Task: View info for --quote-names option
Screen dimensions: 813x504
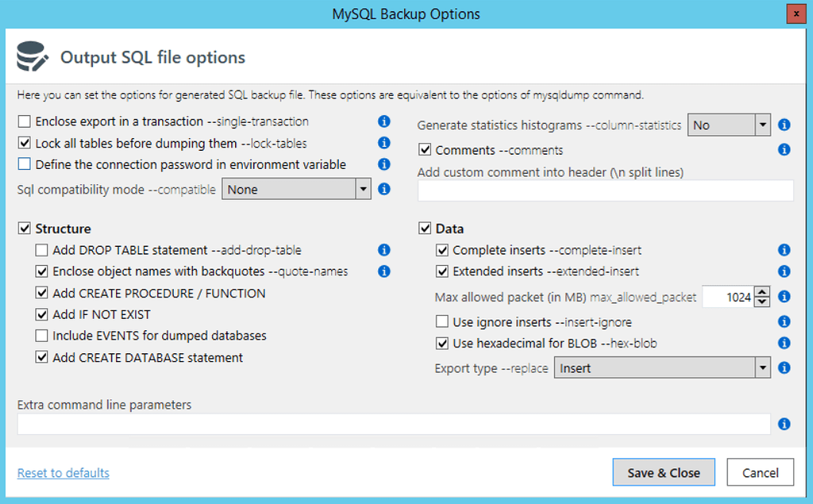Action: [384, 271]
